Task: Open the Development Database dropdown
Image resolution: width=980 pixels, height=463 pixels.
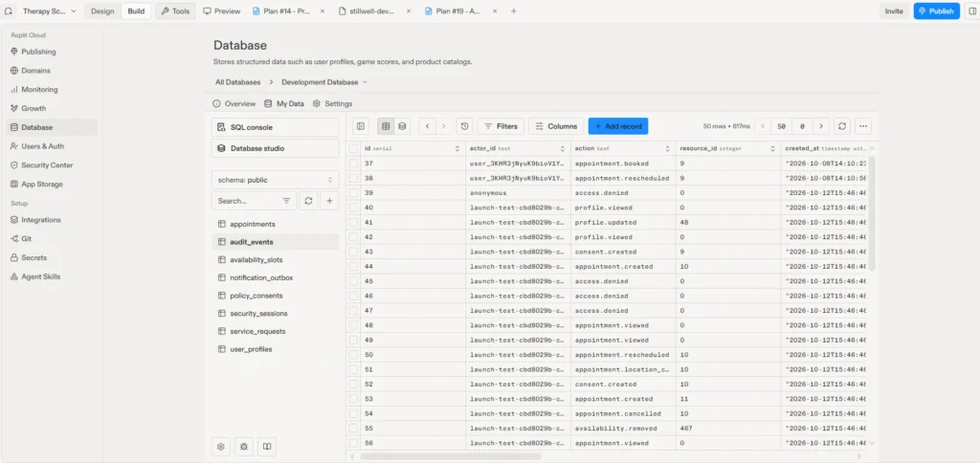Action: tap(324, 82)
